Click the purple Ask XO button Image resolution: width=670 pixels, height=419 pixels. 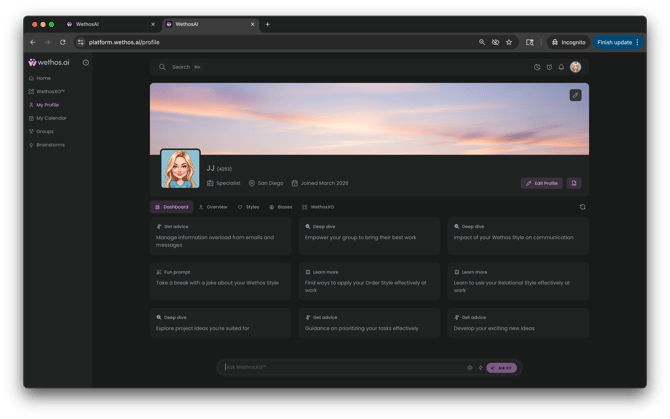click(x=502, y=368)
